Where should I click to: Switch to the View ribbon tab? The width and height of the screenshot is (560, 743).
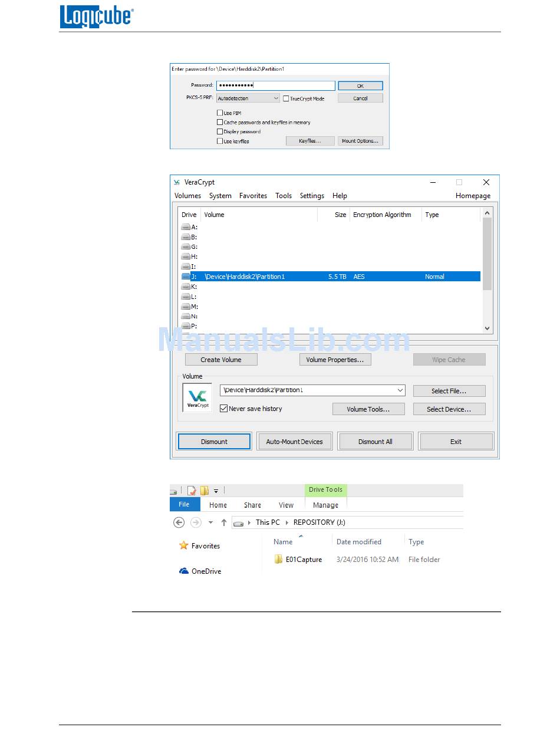(286, 505)
